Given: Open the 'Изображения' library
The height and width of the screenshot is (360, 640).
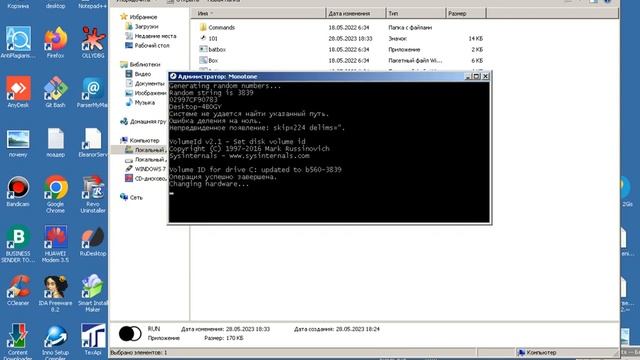Looking at the screenshot, I should pyautogui.click(x=146, y=93).
